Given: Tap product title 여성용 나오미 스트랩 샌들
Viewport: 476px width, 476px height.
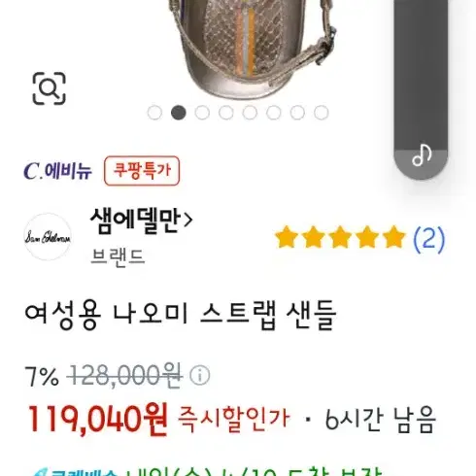Looking at the screenshot, I should point(181,315).
